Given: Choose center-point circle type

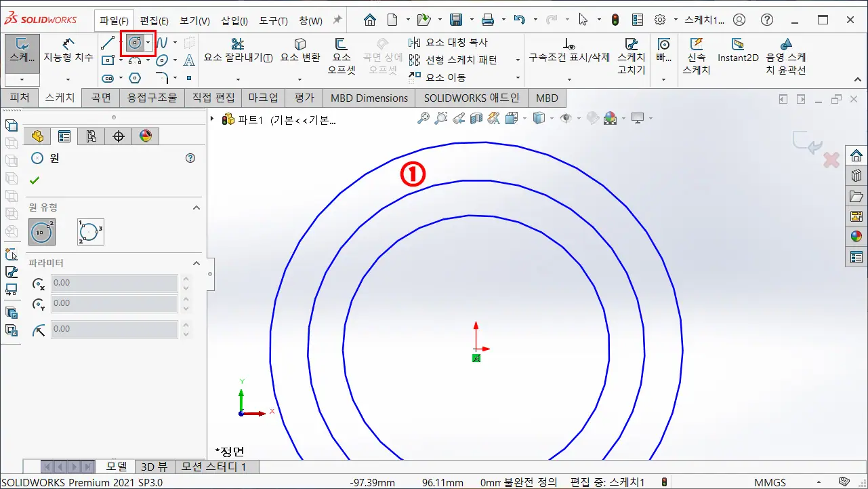Looking at the screenshot, I should click(x=42, y=232).
